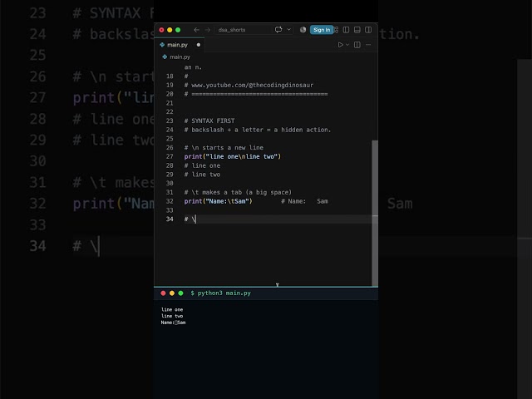Toggle the secondary sidebar layout icon

[368, 30]
